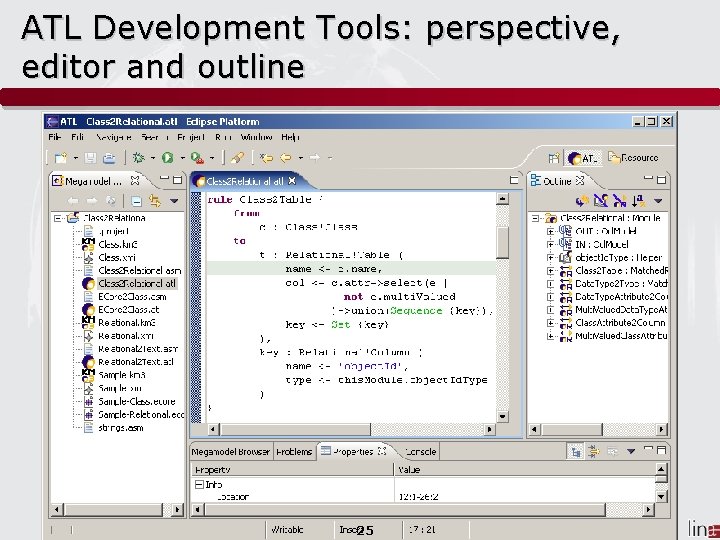Screen dimensions: 720x540
Task: Select Relational.km3 in the navigator
Action: coord(127,323)
